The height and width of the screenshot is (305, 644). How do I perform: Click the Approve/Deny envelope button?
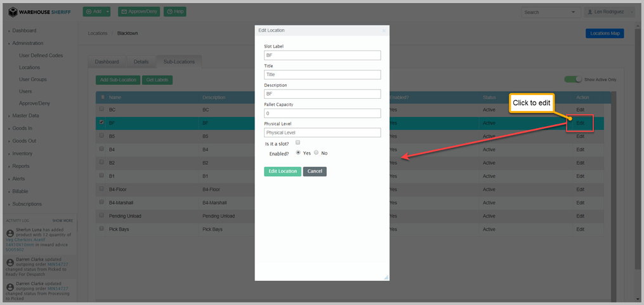point(138,12)
